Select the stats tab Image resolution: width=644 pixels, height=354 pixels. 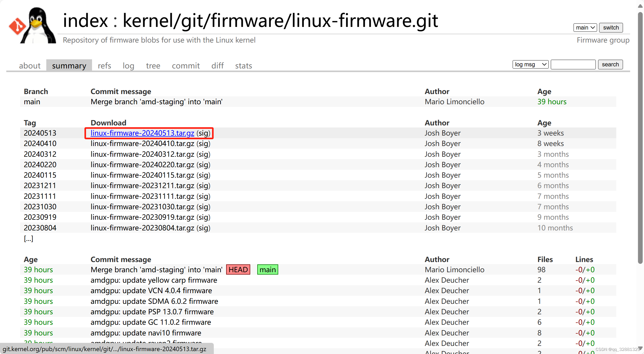click(x=243, y=66)
